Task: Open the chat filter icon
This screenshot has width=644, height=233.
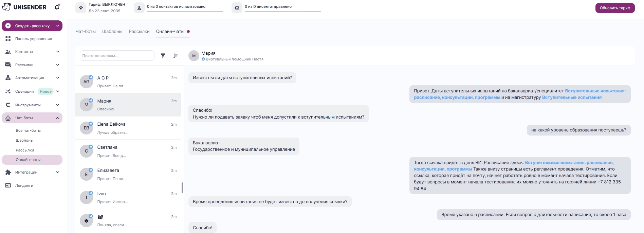Action: 163,56
